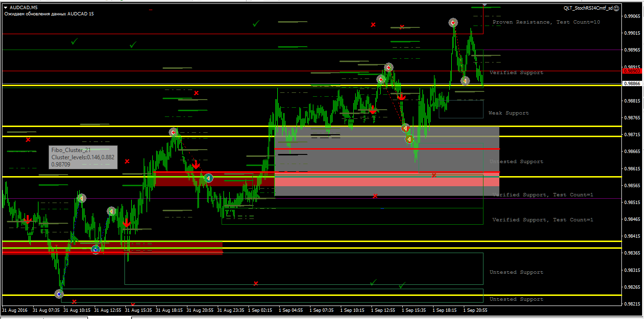
Task: Open the AUDCAD,M5 chart dropdown triangle
Action: (x=5, y=7)
